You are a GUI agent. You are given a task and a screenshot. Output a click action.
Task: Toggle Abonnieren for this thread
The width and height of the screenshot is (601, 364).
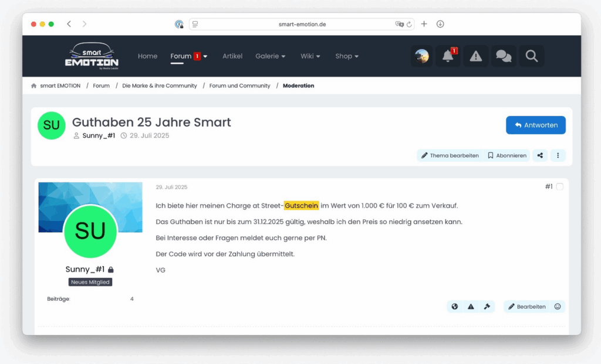[507, 155]
